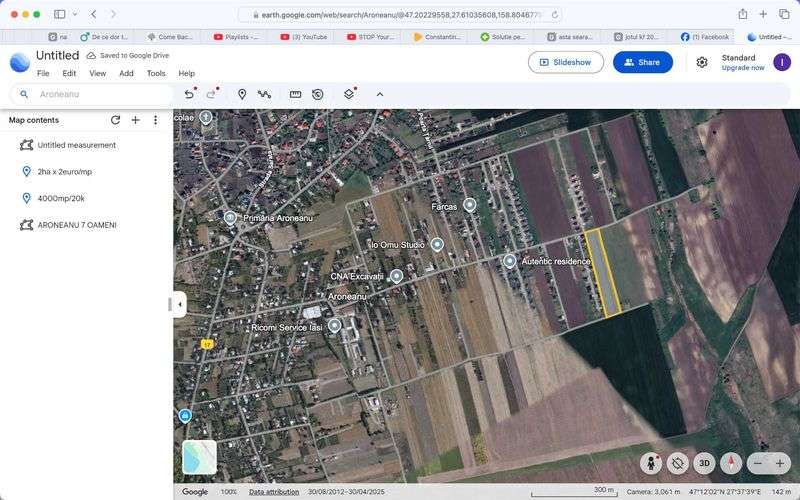Screen dimensions: 800x500
Task: Open the Data attribution link
Action: point(273,492)
